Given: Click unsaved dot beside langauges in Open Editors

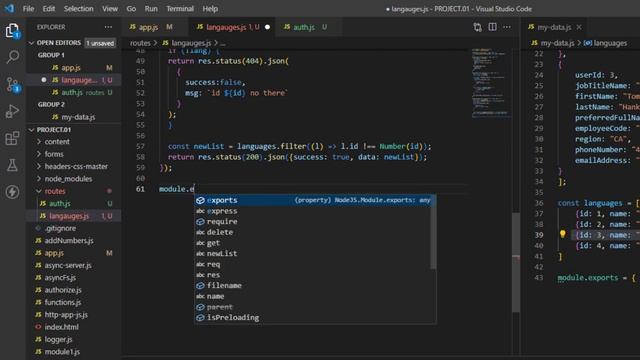Looking at the screenshot, I should point(44,80).
